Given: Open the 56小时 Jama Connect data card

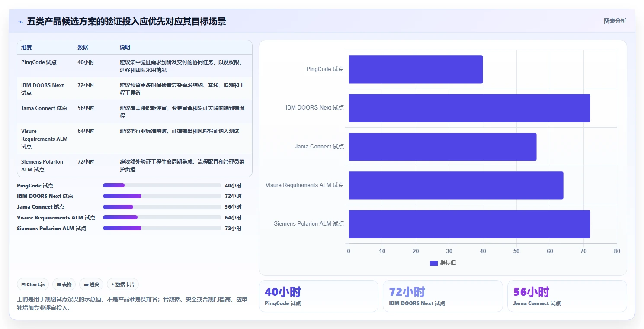Looking at the screenshot, I should tap(567, 296).
